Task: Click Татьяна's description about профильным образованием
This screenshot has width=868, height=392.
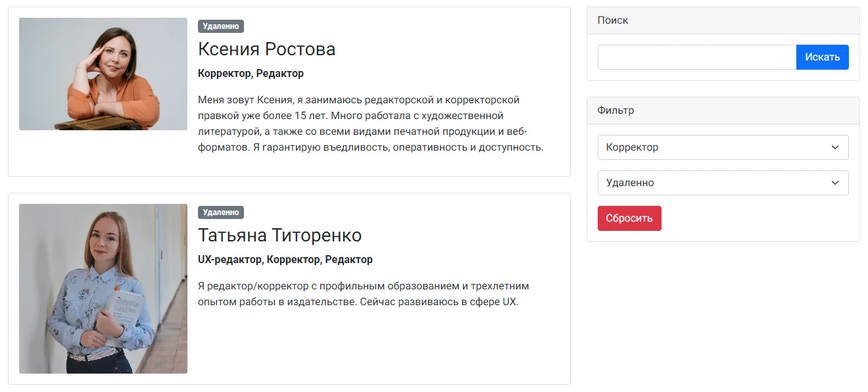Action: [x=363, y=295]
